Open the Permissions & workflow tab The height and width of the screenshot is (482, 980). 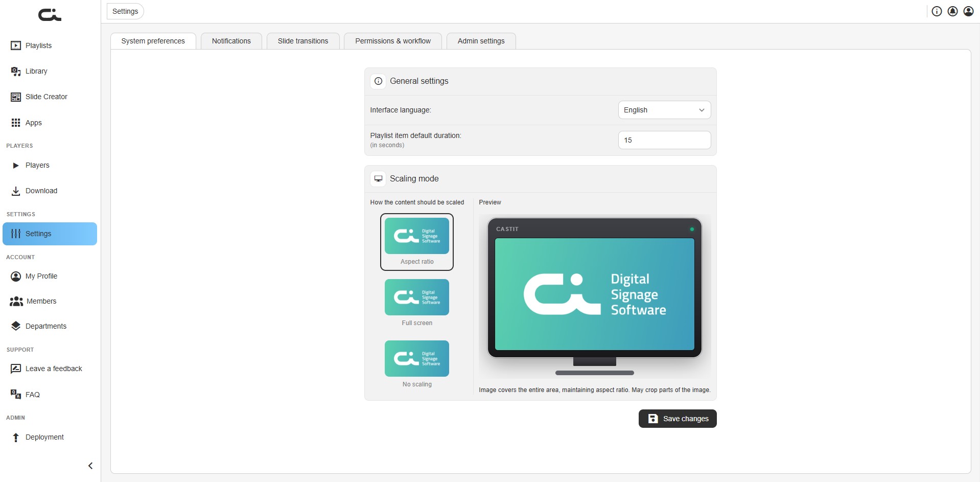pos(393,41)
